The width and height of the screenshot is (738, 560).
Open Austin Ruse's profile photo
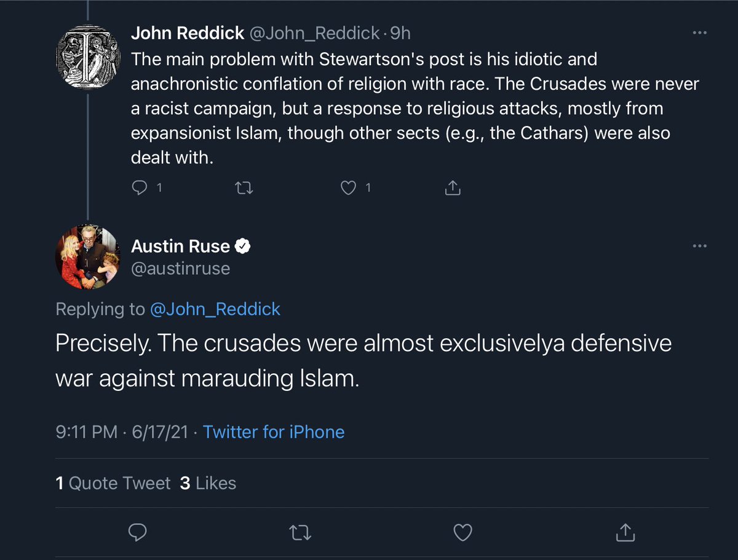pyautogui.click(x=87, y=256)
